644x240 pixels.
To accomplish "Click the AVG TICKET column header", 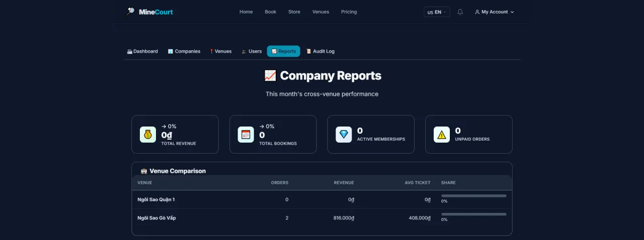I will tap(418, 183).
